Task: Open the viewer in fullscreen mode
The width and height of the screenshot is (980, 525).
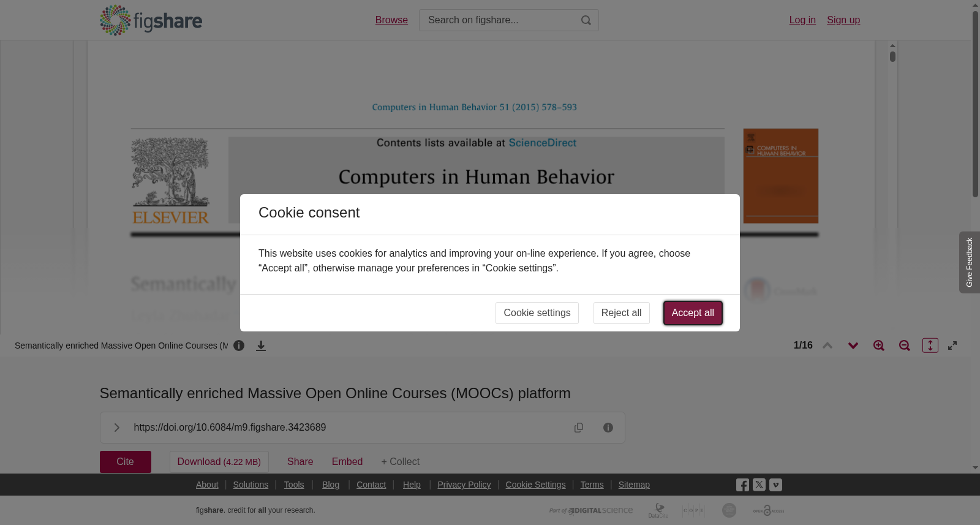Action: point(952,346)
